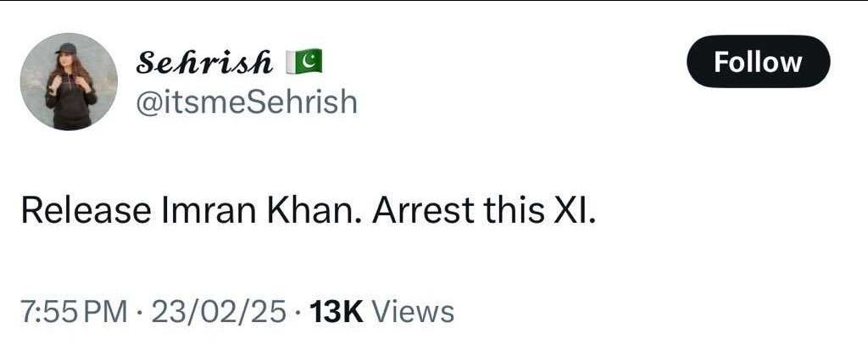Viewport: 868px width, 345px height.
Task: Show the 13K view count details
Action: (x=336, y=312)
